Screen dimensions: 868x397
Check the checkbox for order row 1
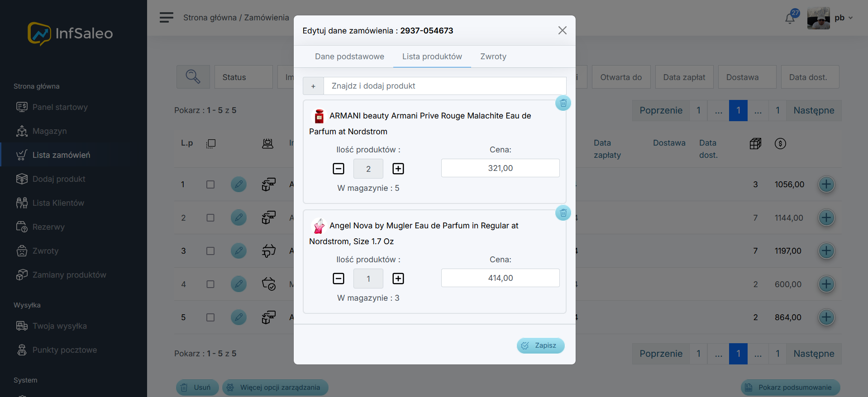coord(210,184)
